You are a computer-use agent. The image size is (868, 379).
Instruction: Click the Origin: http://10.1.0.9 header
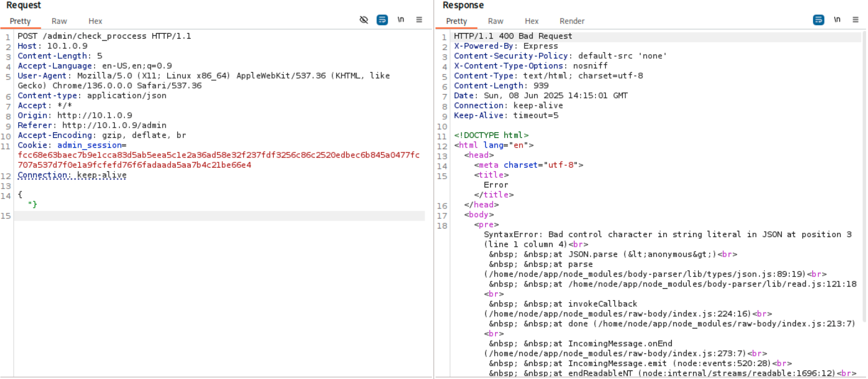pyautogui.click(x=75, y=115)
